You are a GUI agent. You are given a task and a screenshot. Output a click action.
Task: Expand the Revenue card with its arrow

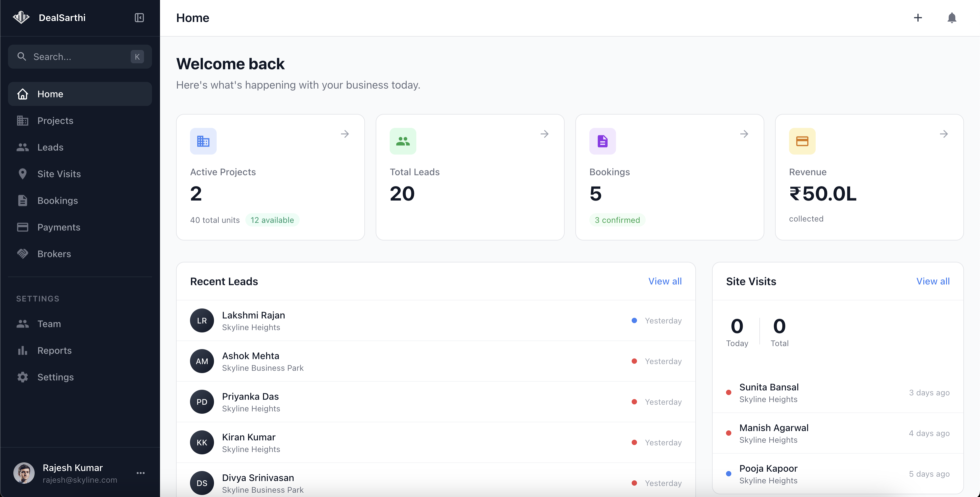(x=944, y=134)
